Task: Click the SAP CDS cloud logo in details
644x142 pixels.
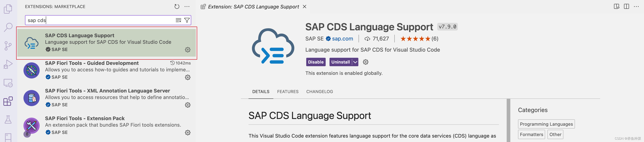Action: (x=273, y=46)
